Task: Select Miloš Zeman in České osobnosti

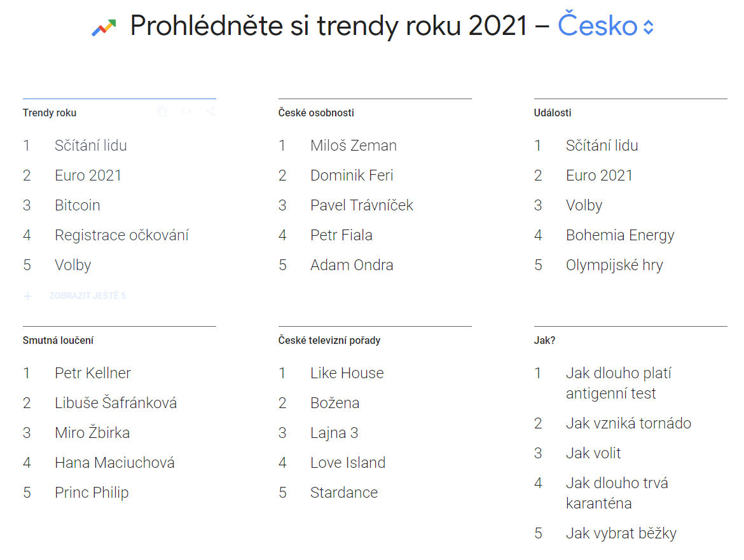Action: click(x=353, y=146)
